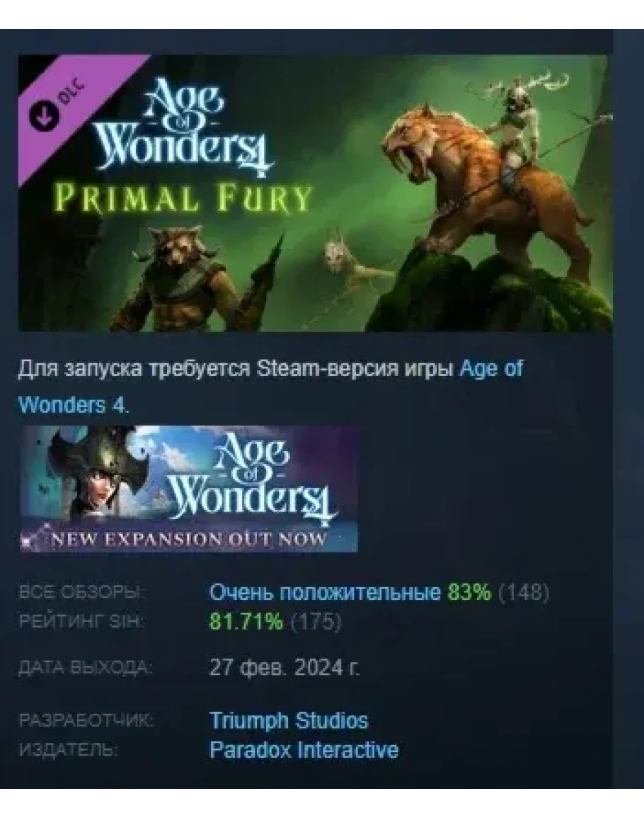The height and width of the screenshot is (818, 644).
Task: Click the Primal Fury header image
Action: [315, 193]
